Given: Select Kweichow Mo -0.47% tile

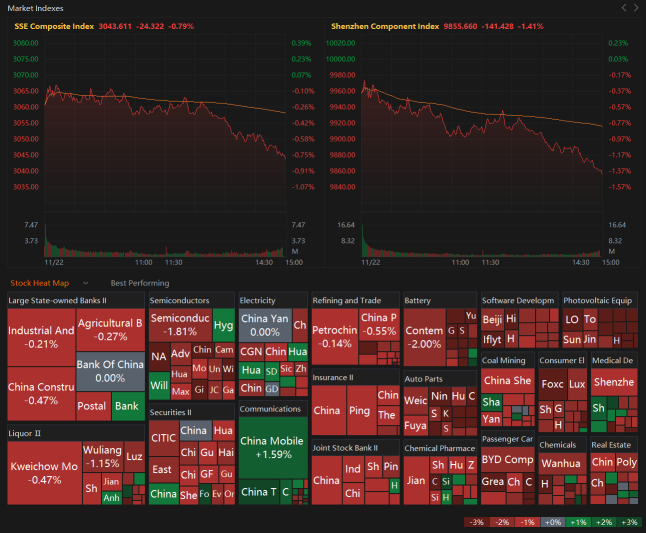Looking at the screenshot, I should click(44, 473).
